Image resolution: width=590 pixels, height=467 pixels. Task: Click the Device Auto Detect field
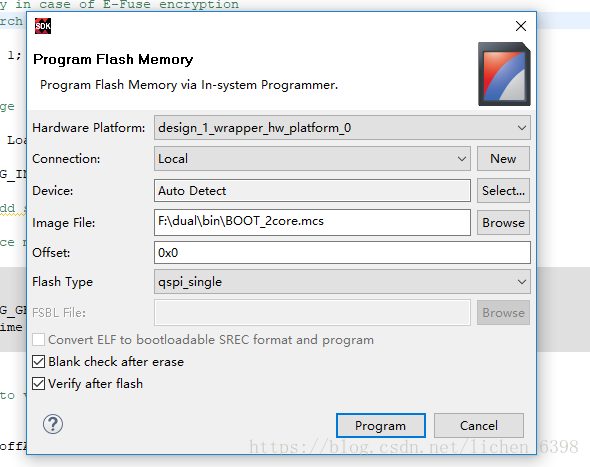pos(312,191)
